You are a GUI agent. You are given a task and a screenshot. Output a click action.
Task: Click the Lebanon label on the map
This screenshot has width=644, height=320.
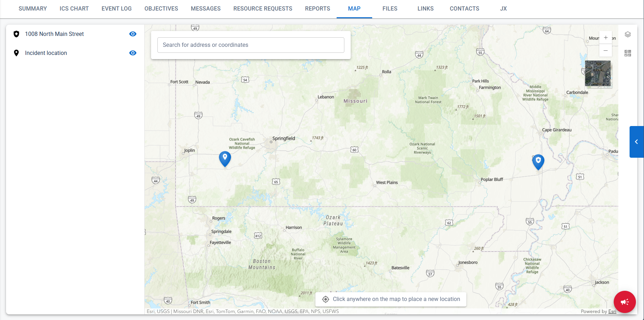(x=326, y=97)
